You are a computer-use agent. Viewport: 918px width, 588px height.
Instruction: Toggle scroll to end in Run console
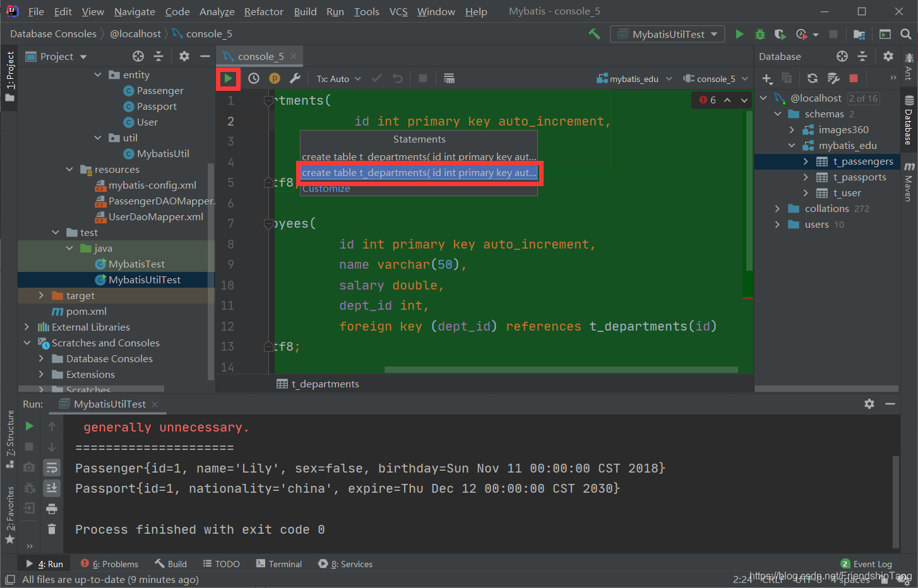[52, 488]
